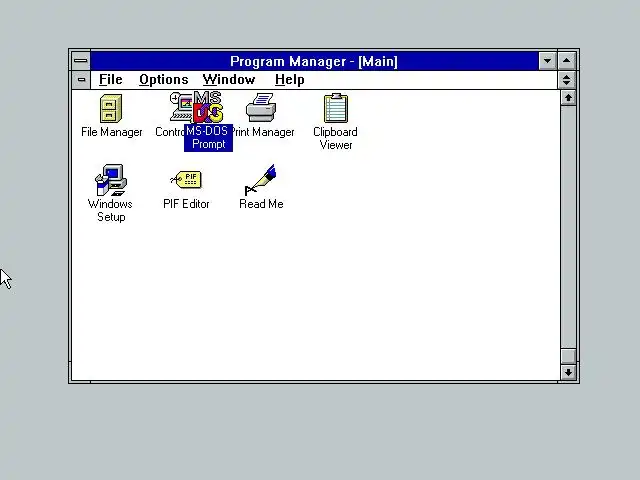Open the Main group's control menu box
This screenshot has width=640, height=480.
pyautogui.click(x=81, y=80)
